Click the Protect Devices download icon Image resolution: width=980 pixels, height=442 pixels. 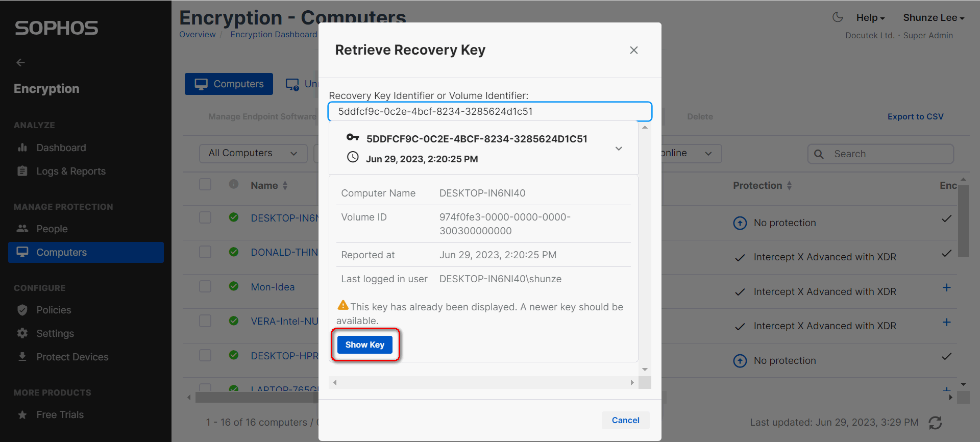pos(22,357)
